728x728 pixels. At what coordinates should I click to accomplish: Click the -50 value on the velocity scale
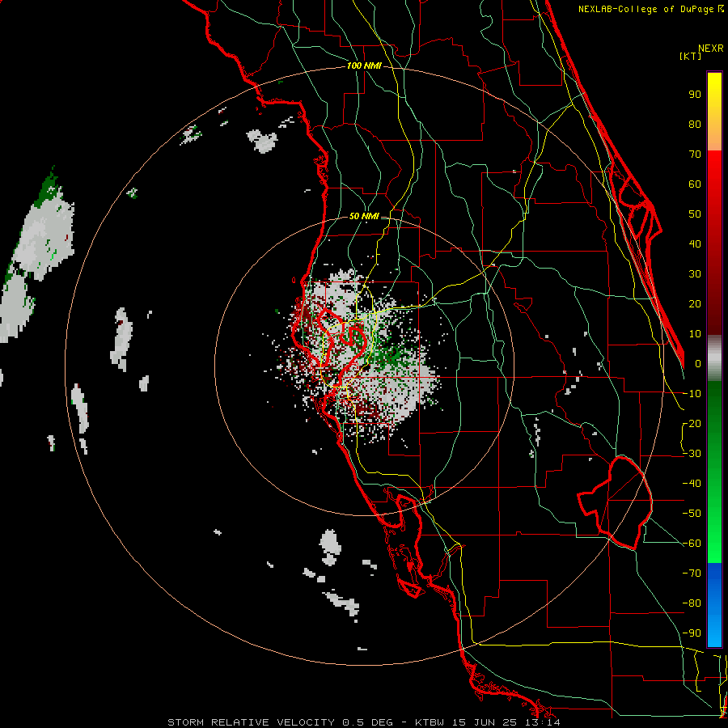692,514
